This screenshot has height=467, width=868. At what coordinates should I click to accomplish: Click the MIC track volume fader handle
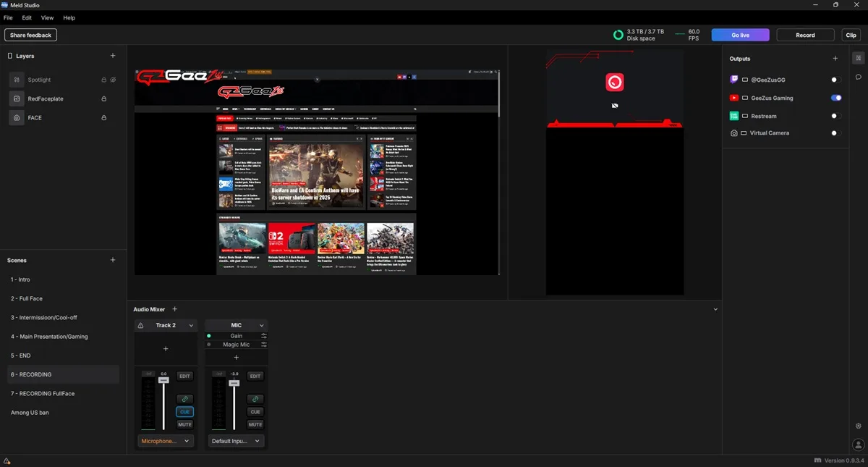click(234, 383)
